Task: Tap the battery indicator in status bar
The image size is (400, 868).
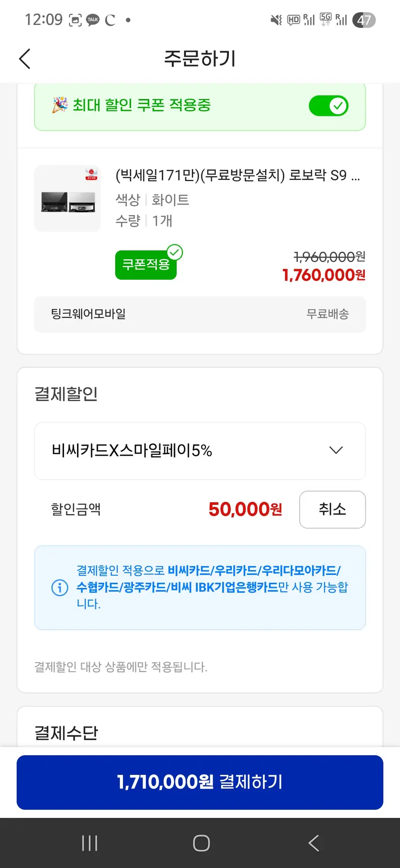Action: point(364,20)
